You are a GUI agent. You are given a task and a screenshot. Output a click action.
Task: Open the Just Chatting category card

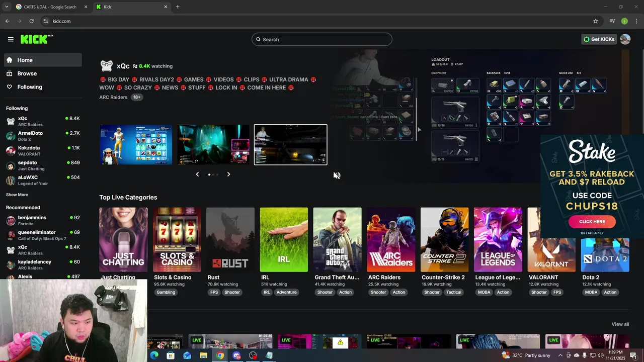tap(123, 240)
